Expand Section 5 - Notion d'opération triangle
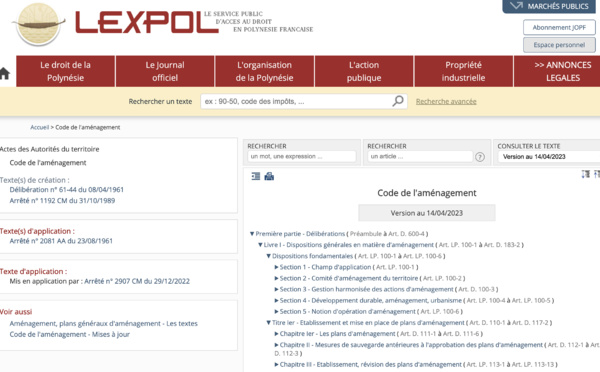 [276, 312]
